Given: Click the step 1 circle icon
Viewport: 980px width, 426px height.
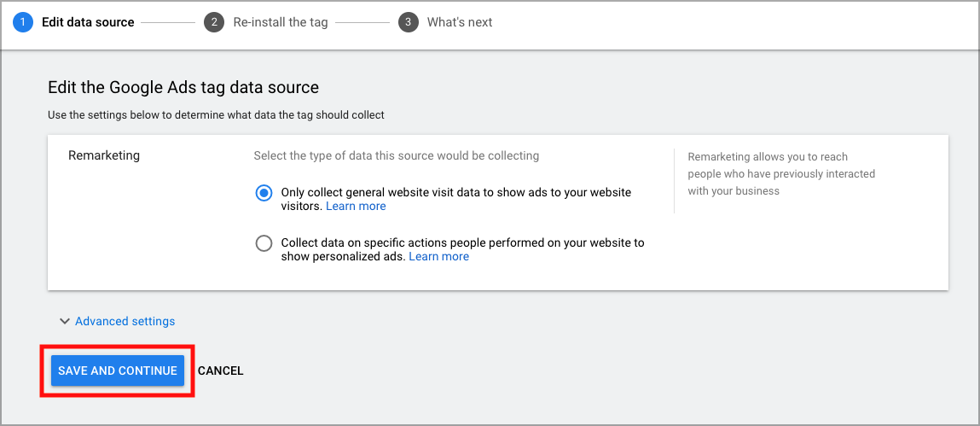Looking at the screenshot, I should click(23, 22).
